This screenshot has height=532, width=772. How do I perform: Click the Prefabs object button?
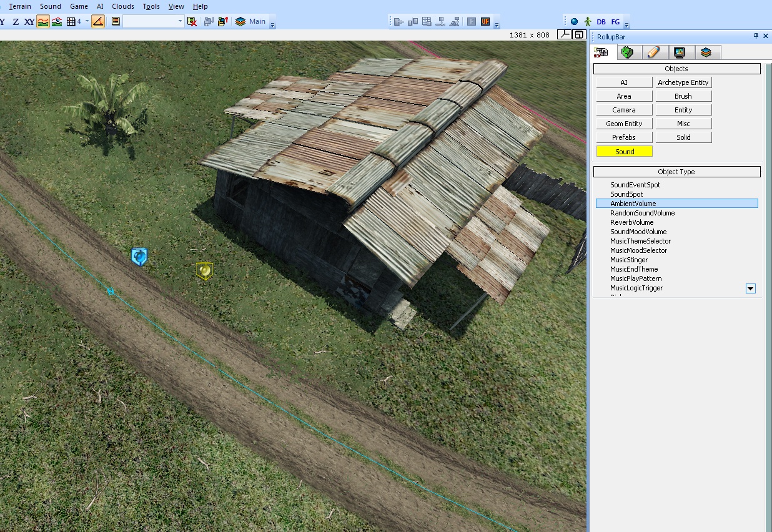(624, 137)
